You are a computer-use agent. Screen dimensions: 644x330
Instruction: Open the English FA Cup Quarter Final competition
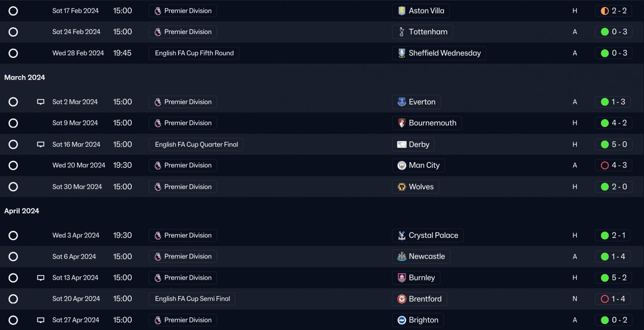[196, 145]
